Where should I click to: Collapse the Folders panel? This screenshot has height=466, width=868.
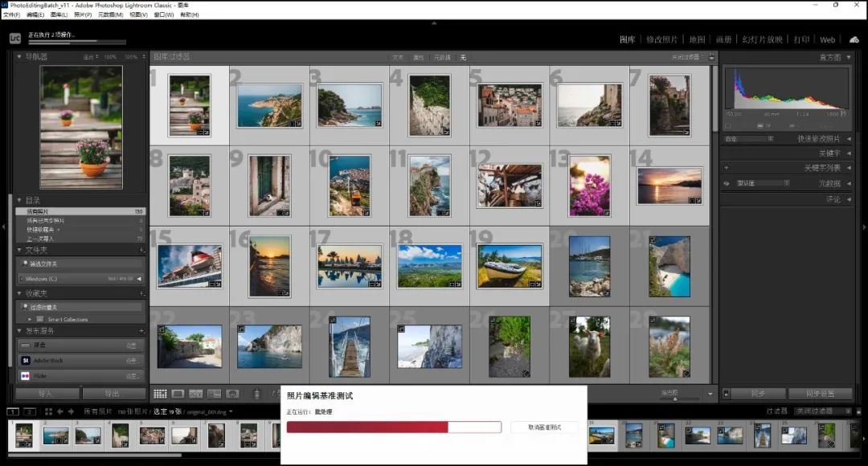(x=19, y=250)
